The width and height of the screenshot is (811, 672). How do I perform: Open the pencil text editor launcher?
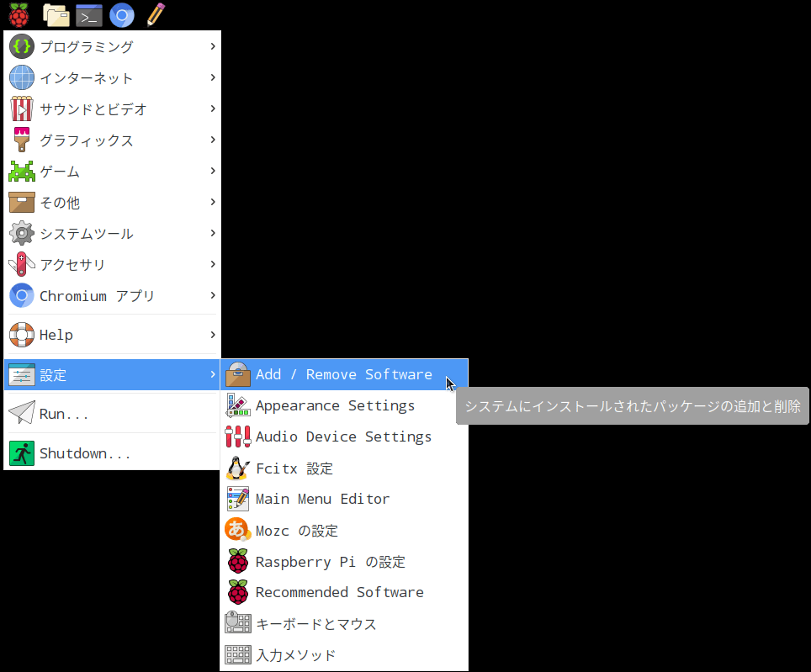point(155,14)
